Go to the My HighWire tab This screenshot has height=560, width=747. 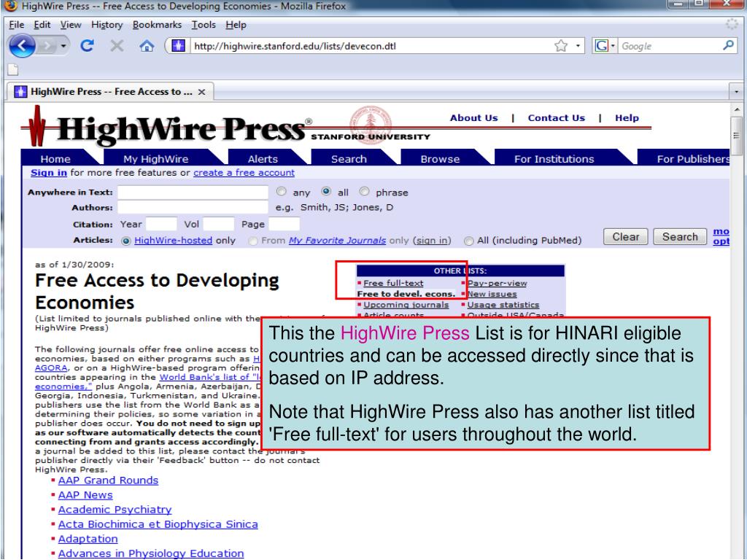pos(156,159)
